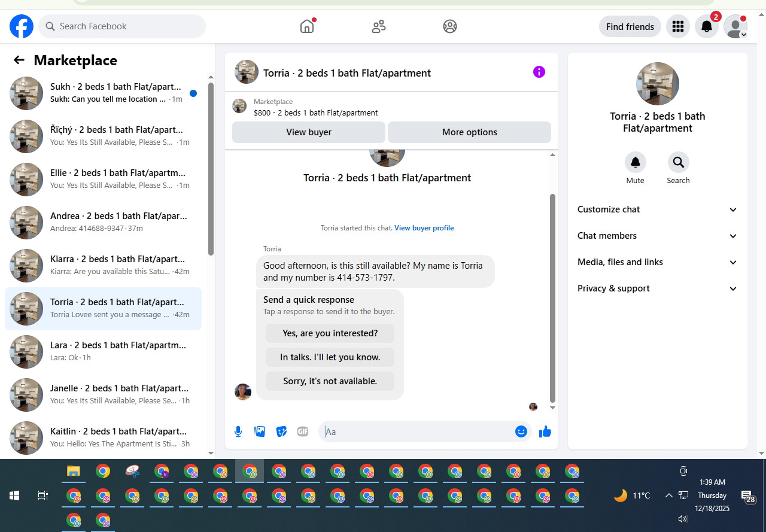Click the Facebook logo icon
766x532 pixels.
(x=22, y=26)
